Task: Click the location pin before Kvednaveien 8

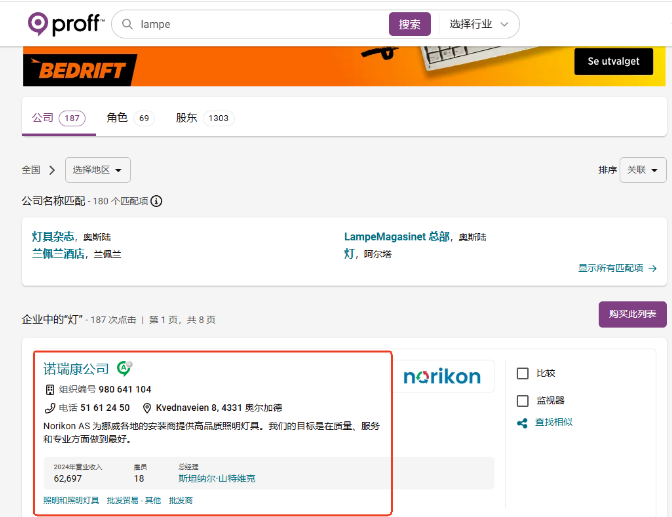Action: [x=147, y=408]
